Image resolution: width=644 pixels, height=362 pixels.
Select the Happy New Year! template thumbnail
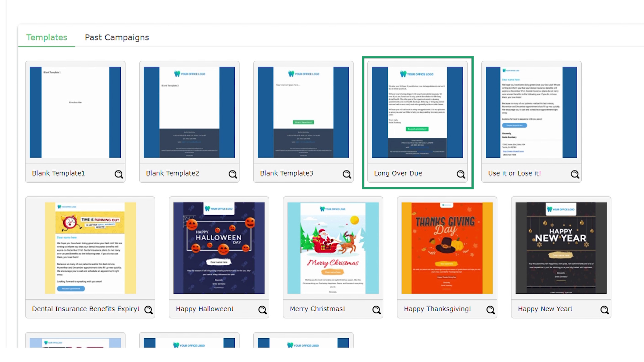pyautogui.click(x=561, y=247)
